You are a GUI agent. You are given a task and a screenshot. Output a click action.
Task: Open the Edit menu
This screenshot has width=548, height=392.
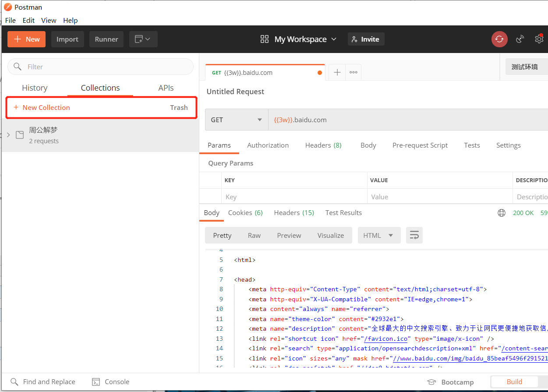(x=28, y=20)
